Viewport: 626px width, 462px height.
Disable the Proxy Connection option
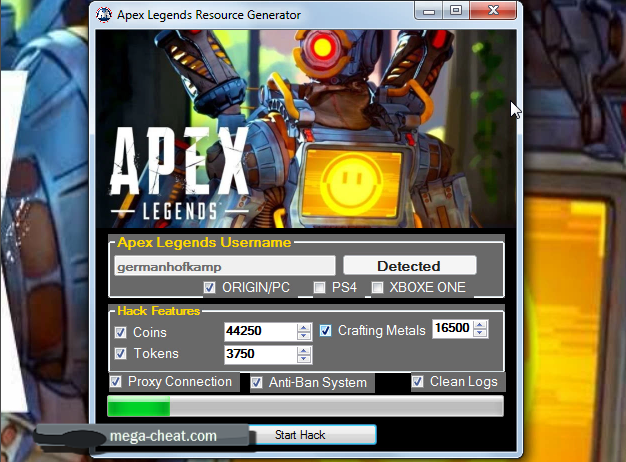(x=116, y=381)
